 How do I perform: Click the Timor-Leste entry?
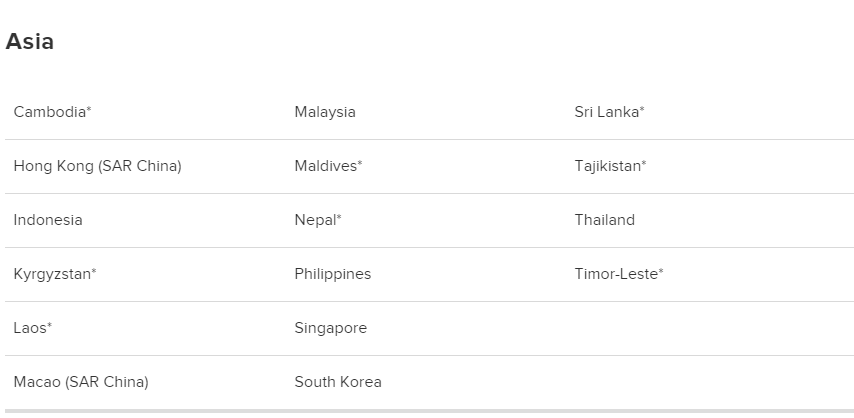tap(619, 274)
